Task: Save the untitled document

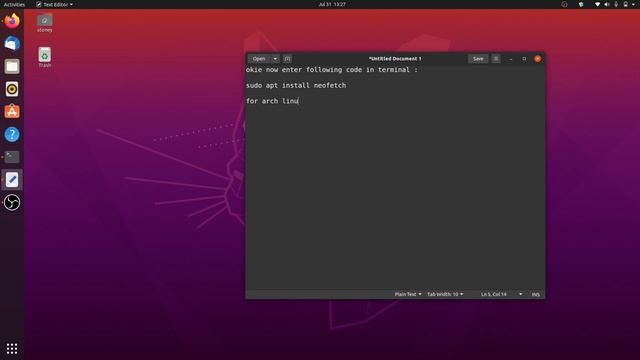Action: click(478, 59)
